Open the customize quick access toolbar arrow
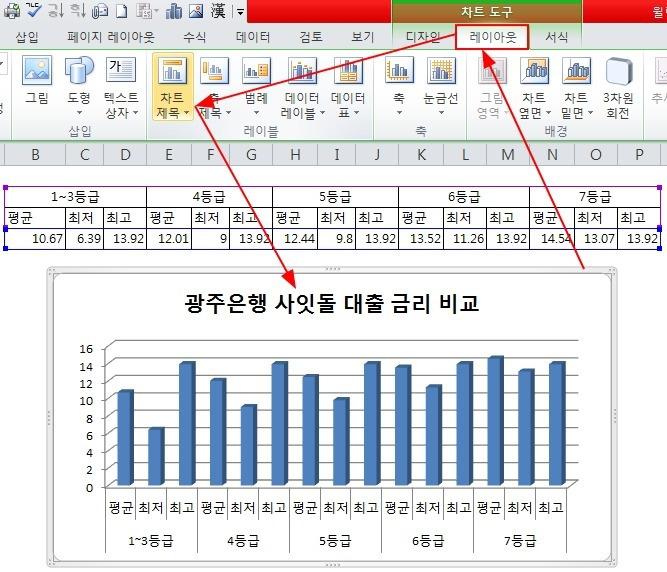667x572 pixels. pos(240,11)
